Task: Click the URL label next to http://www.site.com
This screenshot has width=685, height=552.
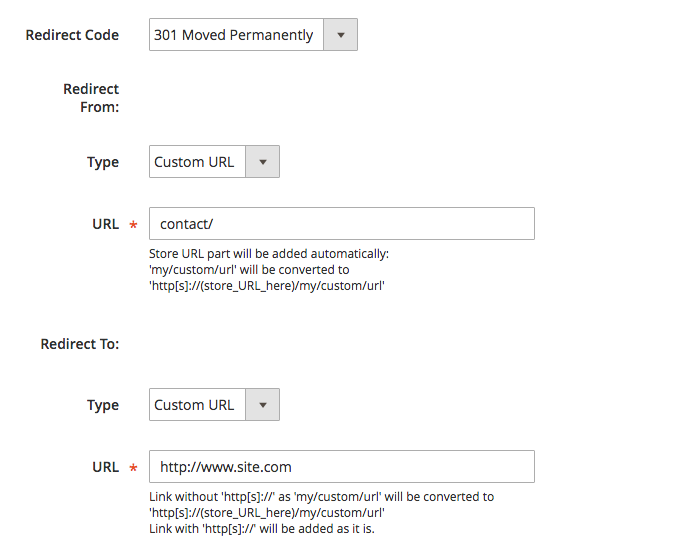Action: tap(105, 467)
